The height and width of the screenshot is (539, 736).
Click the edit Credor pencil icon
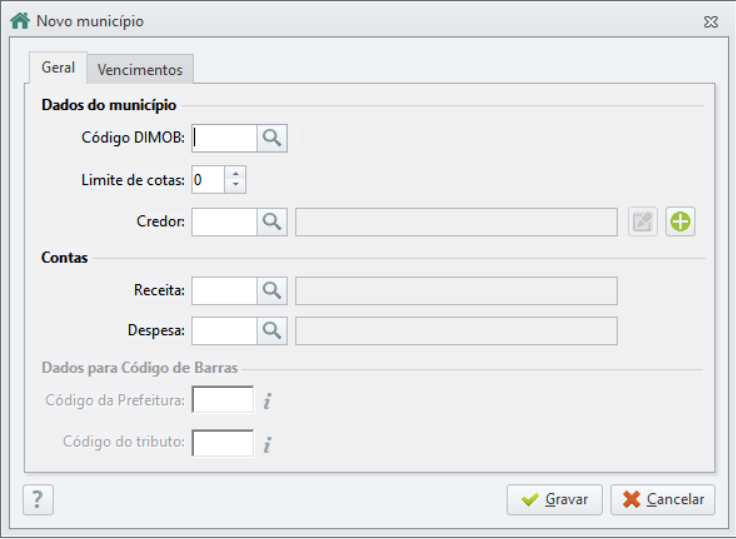(x=643, y=222)
